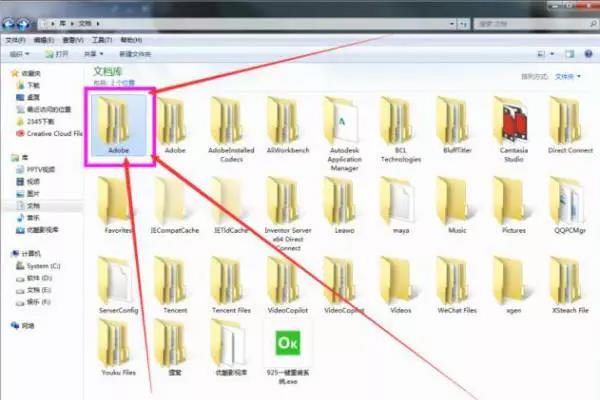Viewport: 600px width, 400px height.
Task: Open the BCL Technologies folder
Action: coord(401,129)
